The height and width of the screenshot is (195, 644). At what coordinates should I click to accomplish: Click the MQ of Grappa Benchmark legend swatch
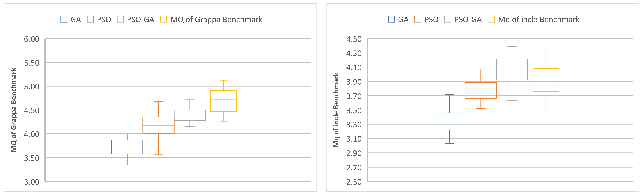click(x=164, y=19)
